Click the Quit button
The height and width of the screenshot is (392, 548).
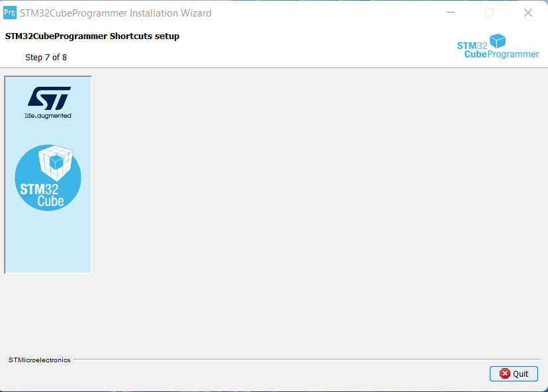514,373
